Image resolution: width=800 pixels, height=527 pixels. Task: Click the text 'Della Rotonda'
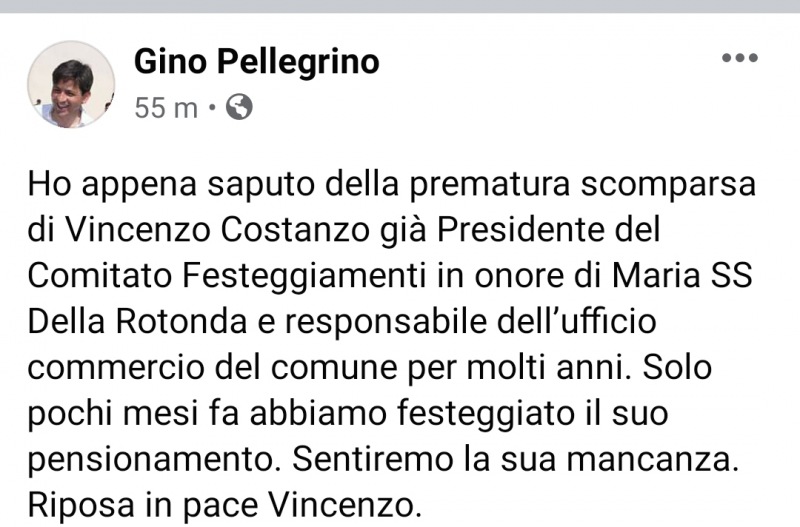[x=144, y=319]
